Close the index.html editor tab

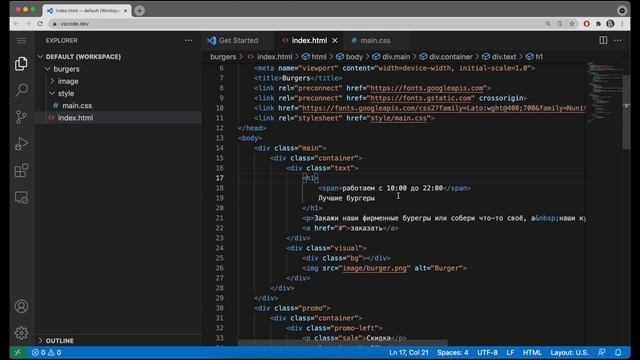click(335, 40)
